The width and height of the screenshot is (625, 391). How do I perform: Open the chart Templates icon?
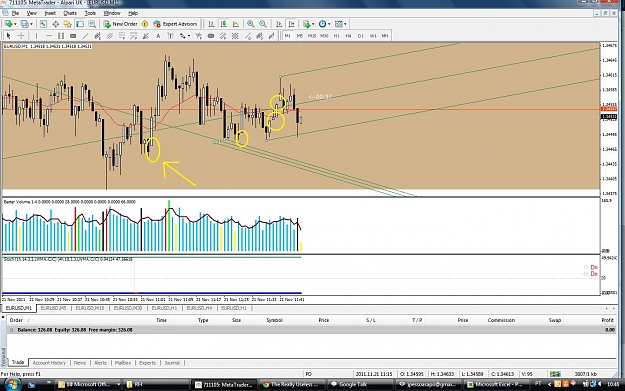point(338,24)
